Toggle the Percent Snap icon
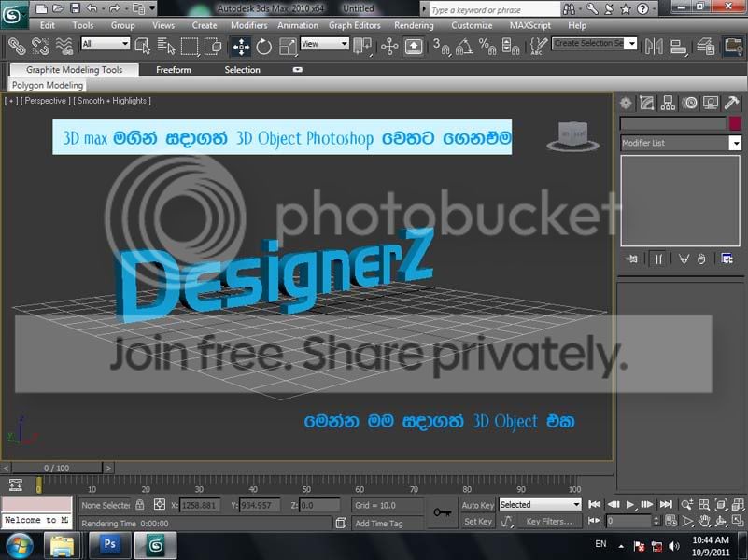The width and height of the screenshot is (748, 560). click(487, 47)
